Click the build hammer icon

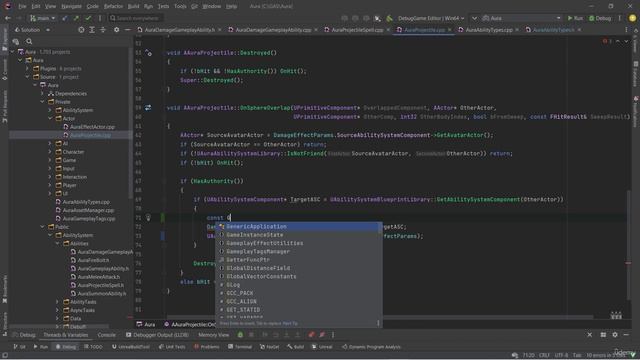tap(389, 18)
